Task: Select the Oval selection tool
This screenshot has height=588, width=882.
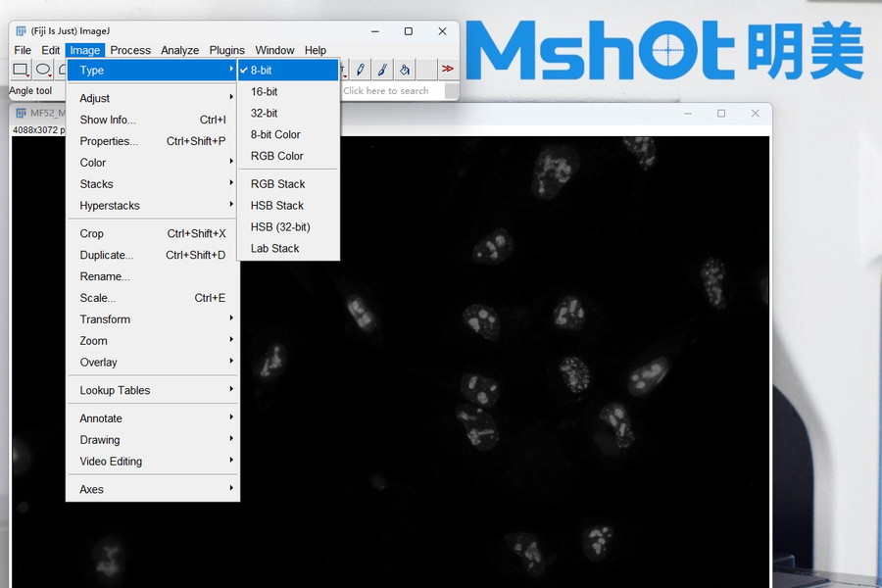Action: (43, 70)
